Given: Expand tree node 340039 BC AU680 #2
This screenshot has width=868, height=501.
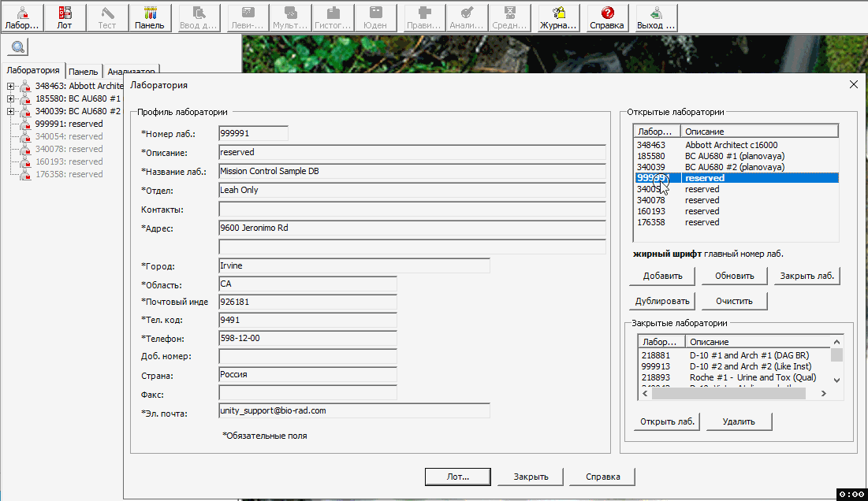Looking at the screenshot, I should pyautogui.click(x=10, y=111).
